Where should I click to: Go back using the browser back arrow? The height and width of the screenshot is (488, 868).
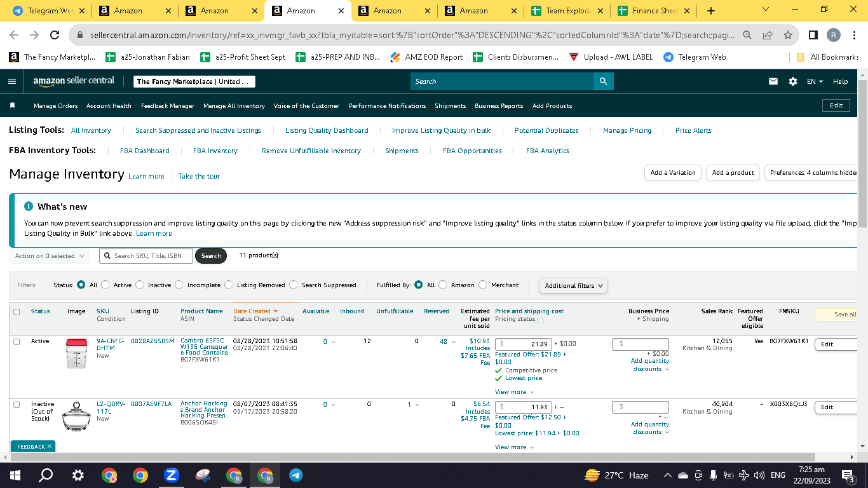(x=14, y=35)
